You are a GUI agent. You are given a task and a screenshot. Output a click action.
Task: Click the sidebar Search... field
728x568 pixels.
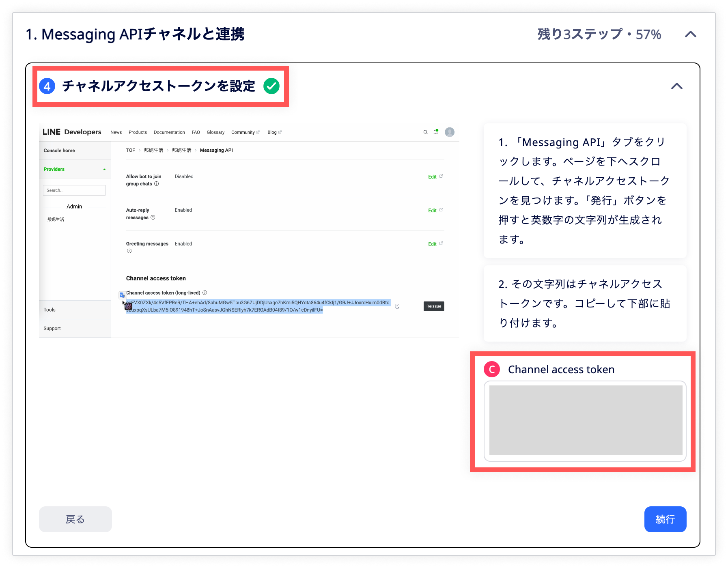tap(74, 190)
